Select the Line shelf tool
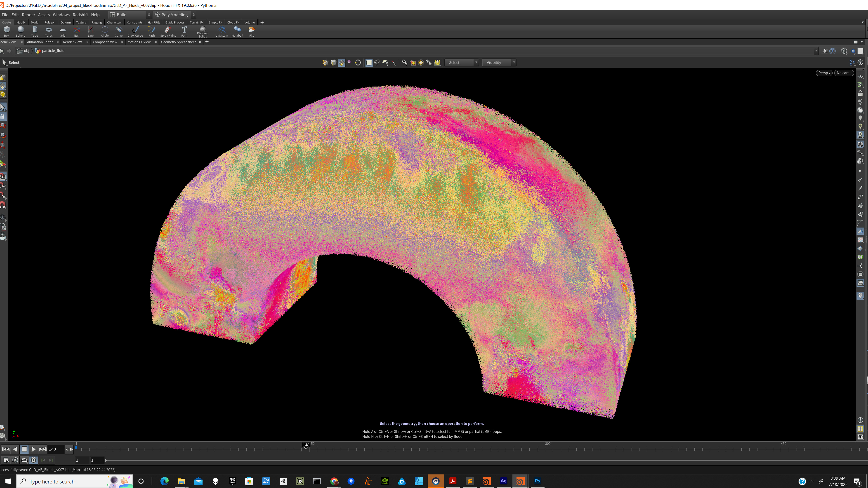 91,31
